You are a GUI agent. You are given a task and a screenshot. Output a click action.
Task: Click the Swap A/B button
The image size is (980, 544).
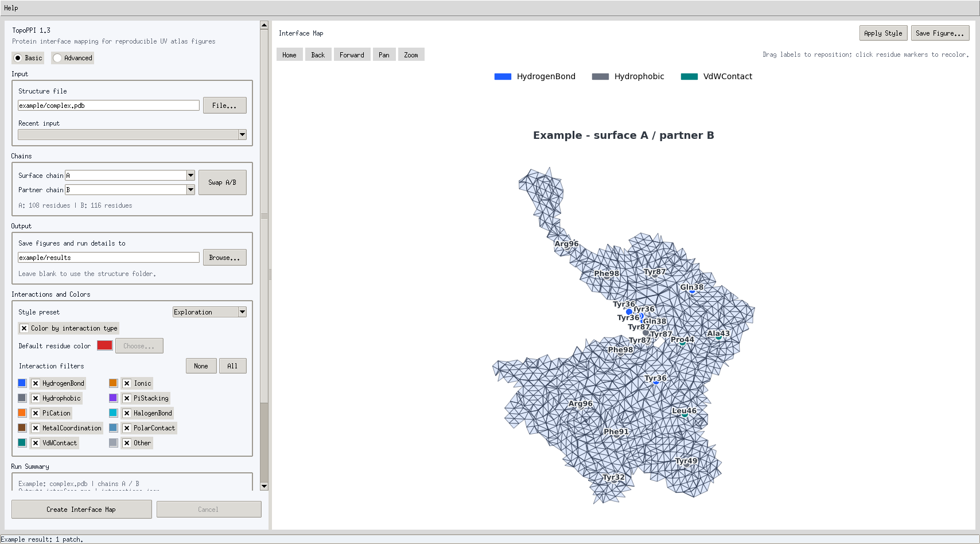223,182
